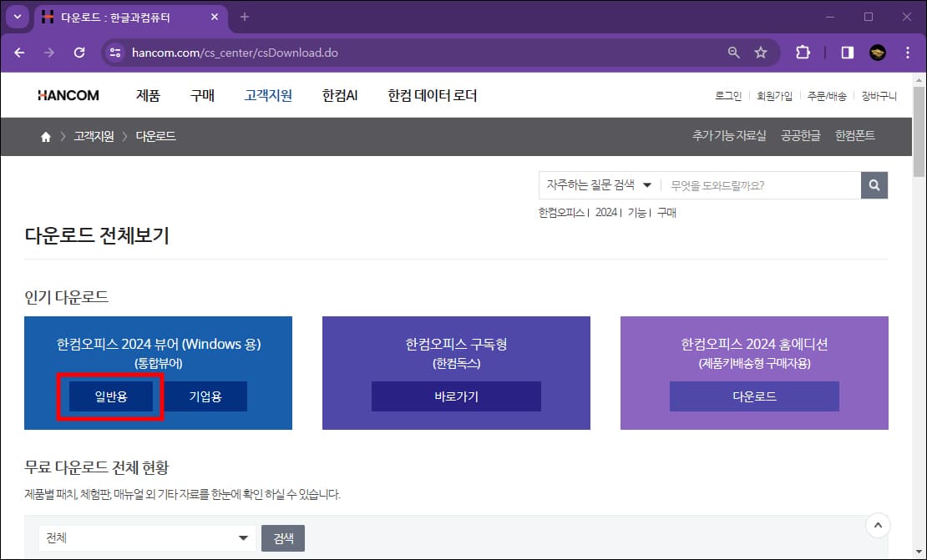Viewport: 927px width, 560px height.
Task: Switch to the 한컴AI menu item
Action: pos(339,94)
